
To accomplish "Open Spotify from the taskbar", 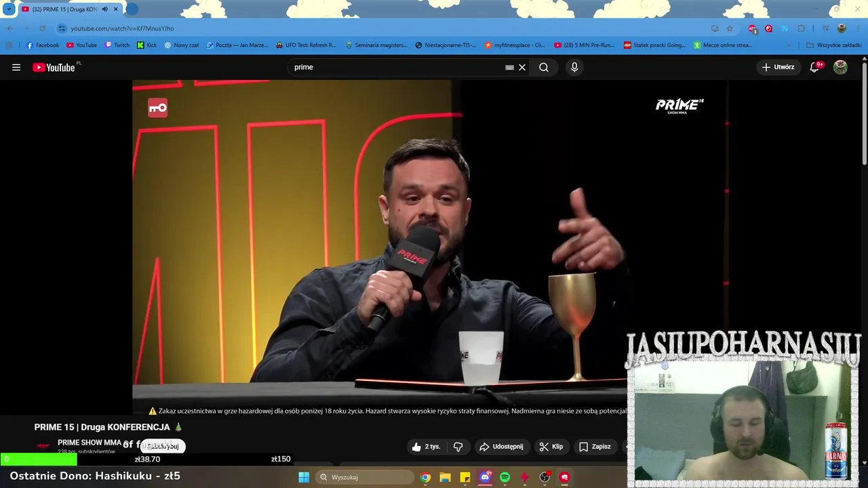I will (505, 477).
